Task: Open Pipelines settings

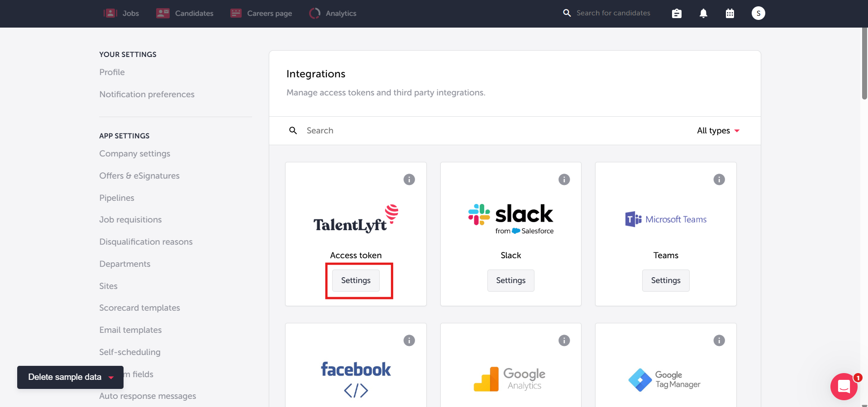Action: pos(117,198)
